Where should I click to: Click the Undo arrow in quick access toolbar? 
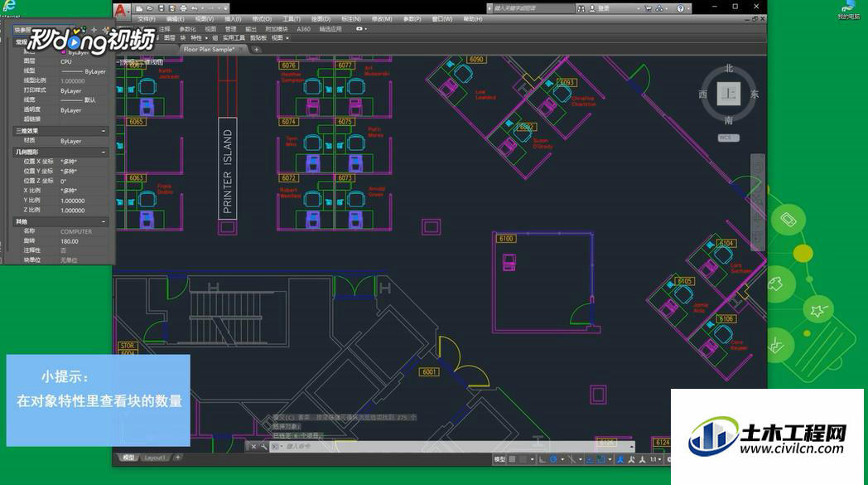[195, 8]
